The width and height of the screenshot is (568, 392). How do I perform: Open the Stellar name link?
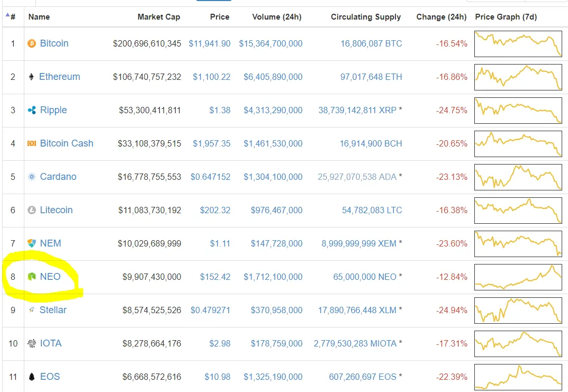pyautogui.click(x=53, y=310)
